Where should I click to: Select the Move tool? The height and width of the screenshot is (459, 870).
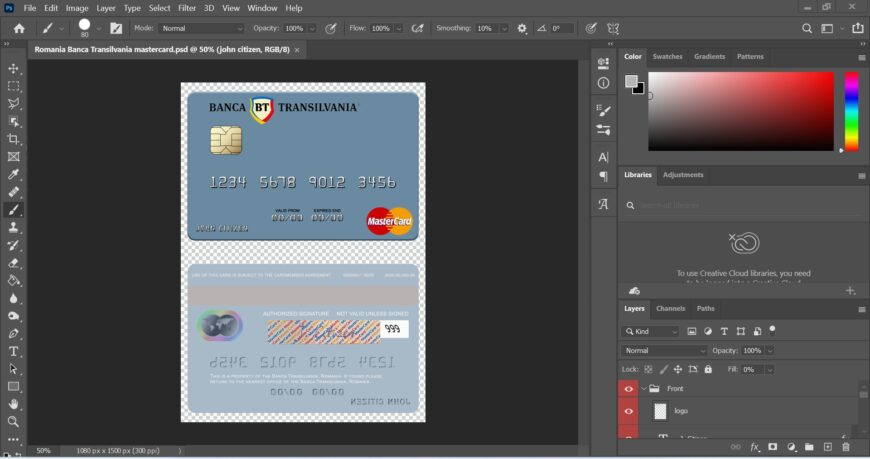point(13,69)
